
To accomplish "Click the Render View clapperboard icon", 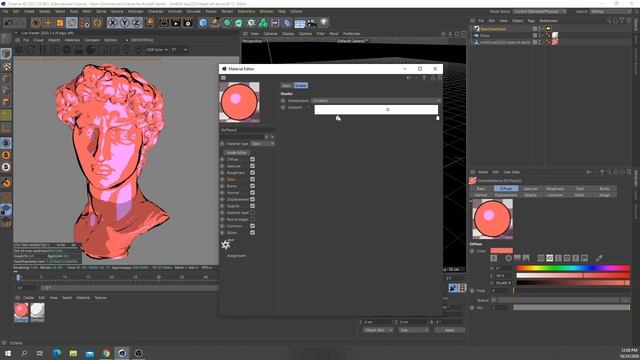I will coord(164,23).
